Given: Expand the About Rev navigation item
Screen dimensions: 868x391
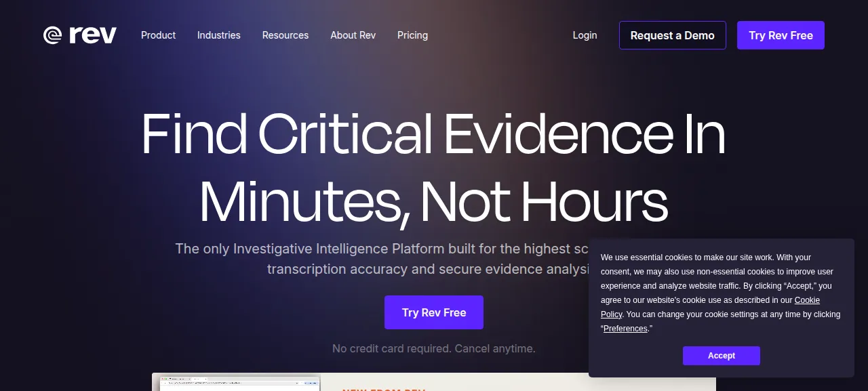Looking at the screenshot, I should pyautogui.click(x=353, y=35).
